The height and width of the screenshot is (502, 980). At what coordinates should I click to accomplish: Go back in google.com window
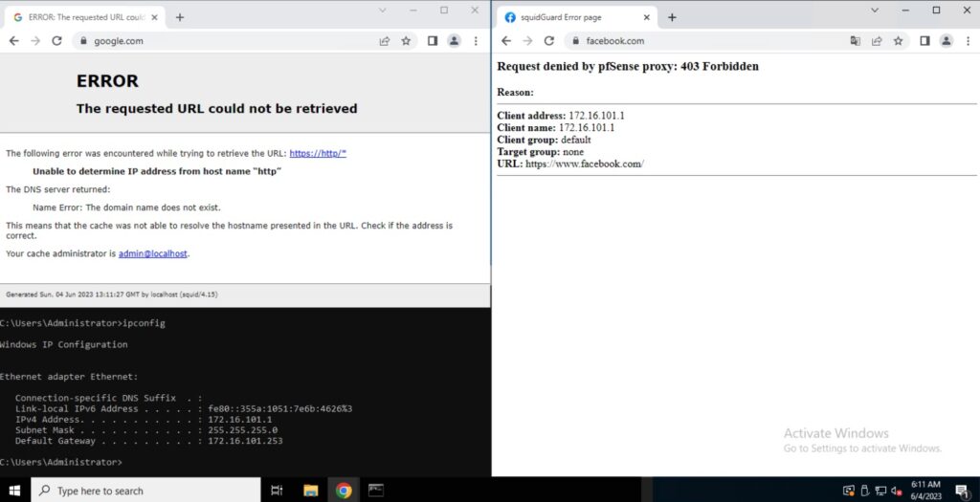coord(13,40)
